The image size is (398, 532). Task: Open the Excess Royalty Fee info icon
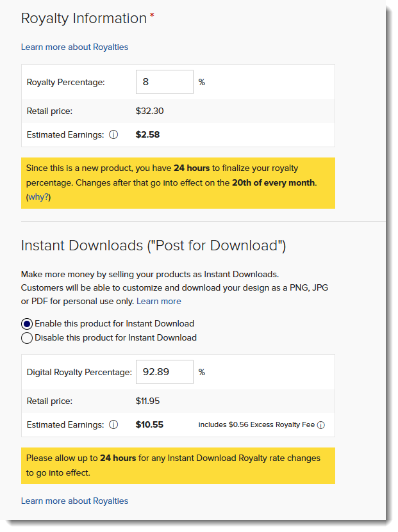pyautogui.click(x=321, y=425)
